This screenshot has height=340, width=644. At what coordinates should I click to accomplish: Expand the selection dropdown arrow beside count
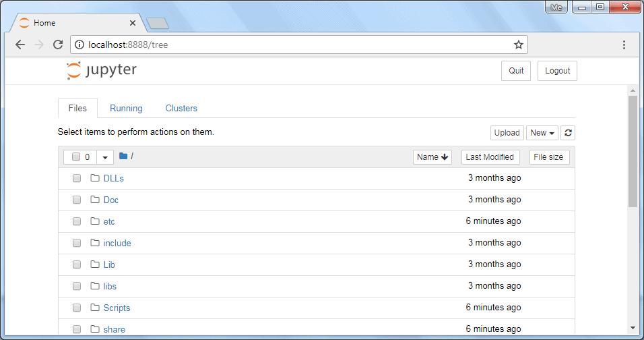pos(105,157)
